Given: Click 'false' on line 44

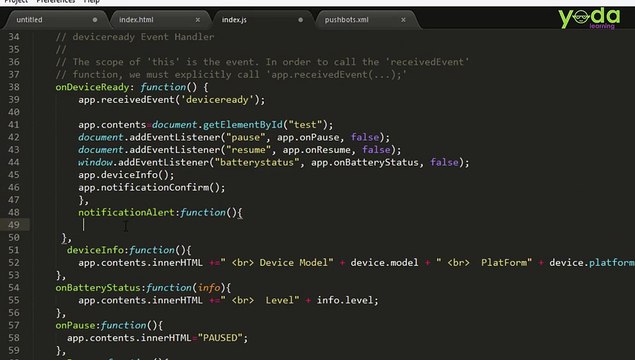Looking at the screenshot, I should click(x=444, y=162).
